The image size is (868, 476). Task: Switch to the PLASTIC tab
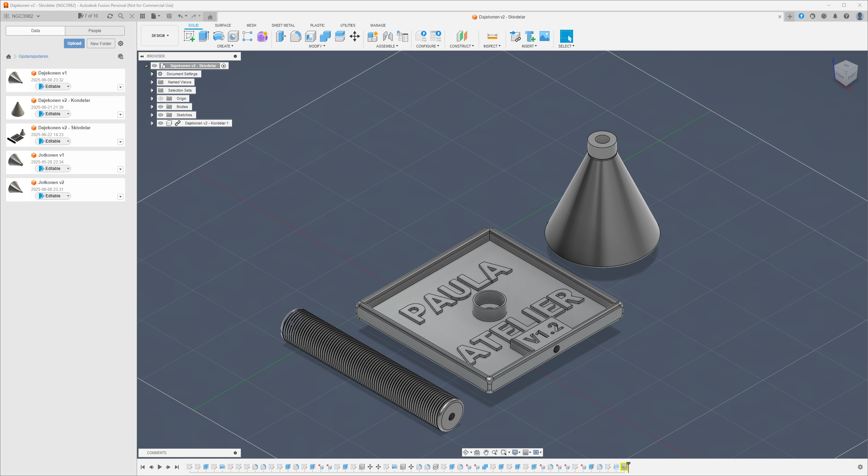[x=317, y=25]
